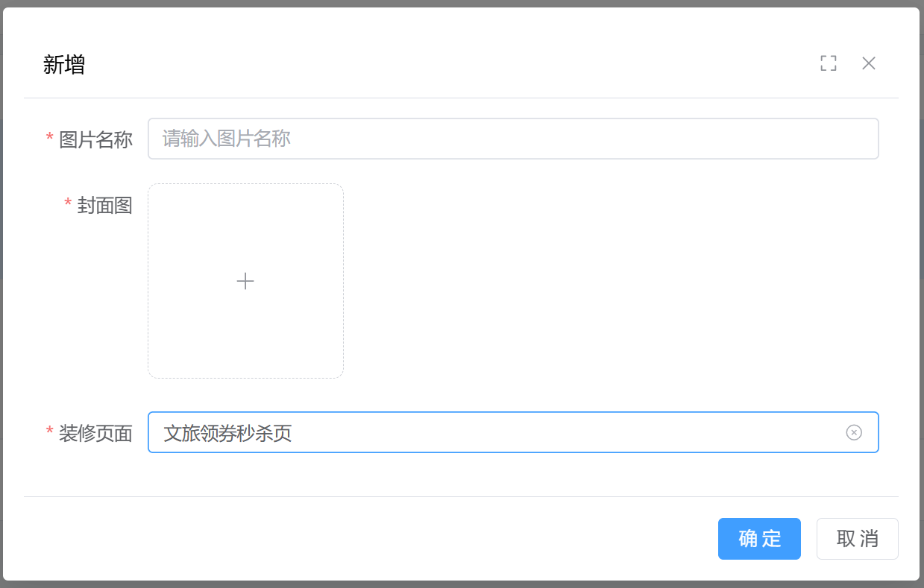The width and height of the screenshot is (924, 588).
Task: Toggle fullscreen for the 新增 dialog
Action: 828,63
